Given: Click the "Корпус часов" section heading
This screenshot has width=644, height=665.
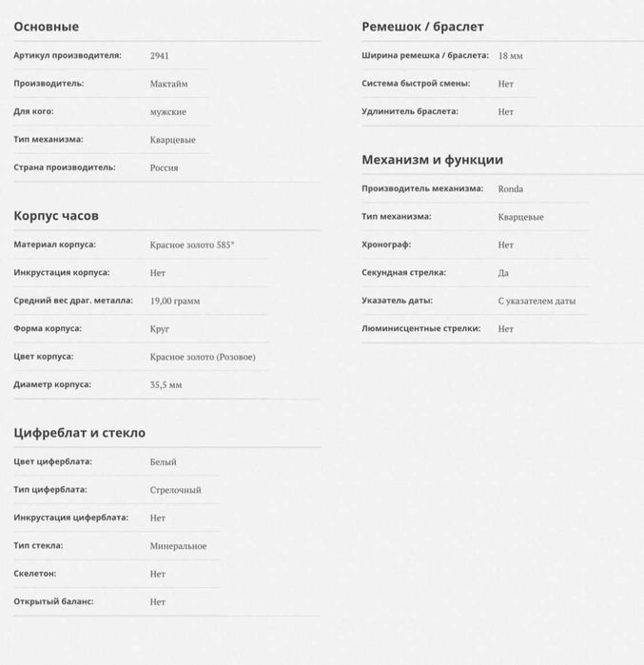Looking at the screenshot, I should (x=56, y=216).
